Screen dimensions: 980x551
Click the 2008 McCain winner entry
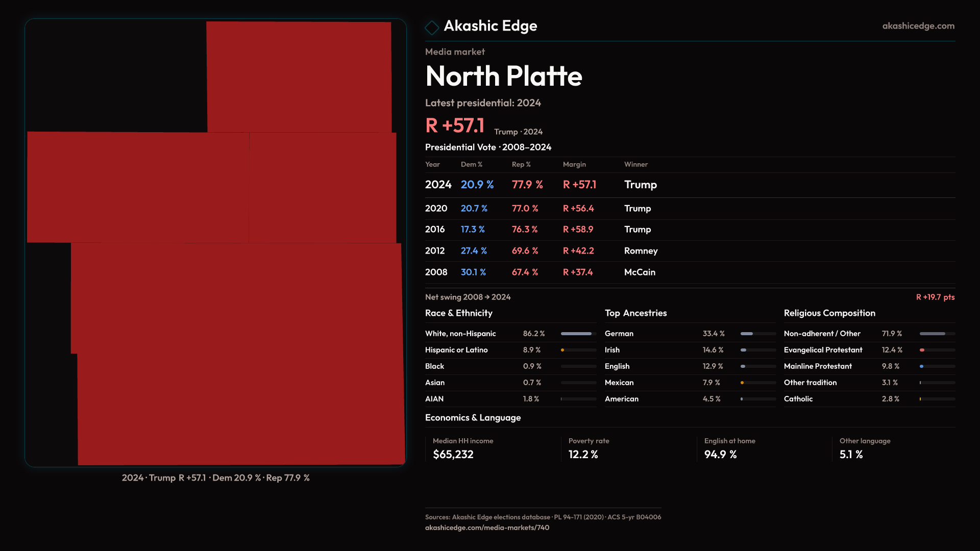coord(640,272)
